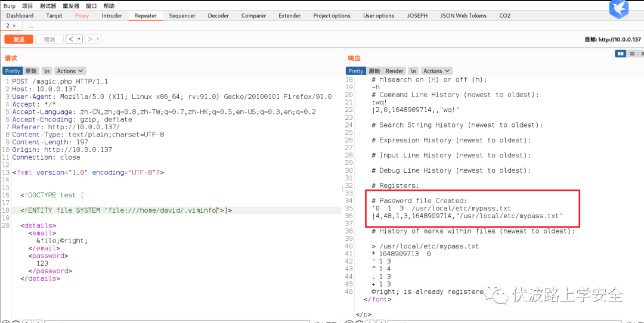Click "# Registers:" line in response
This screenshot has width=644, height=323.
pos(395,185)
